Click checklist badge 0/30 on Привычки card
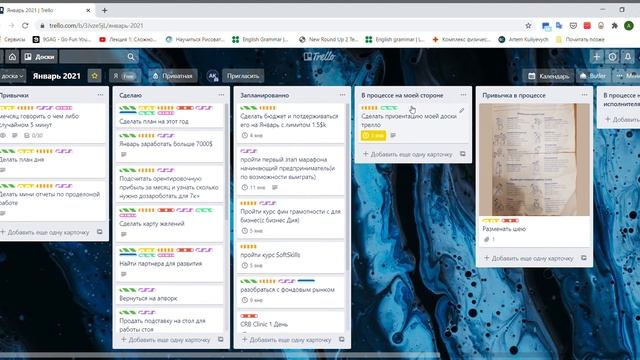Viewport: 640px width, 360px height. pyautogui.click(x=33, y=135)
